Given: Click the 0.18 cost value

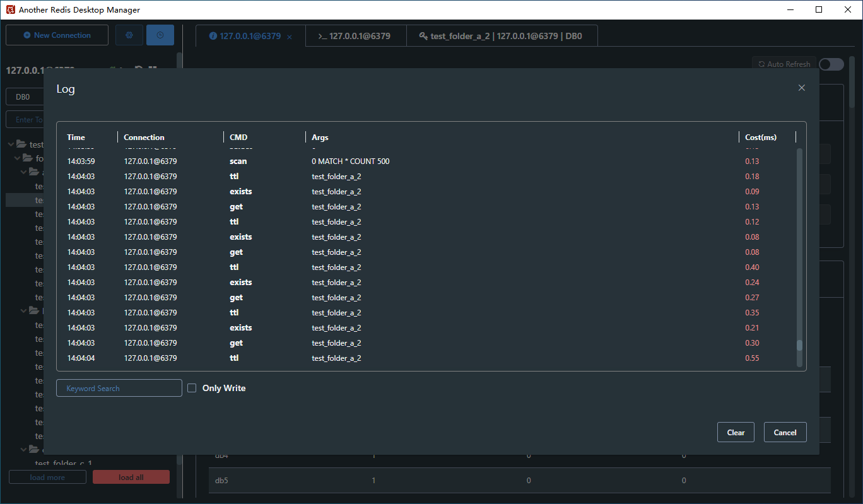Looking at the screenshot, I should [752, 177].
